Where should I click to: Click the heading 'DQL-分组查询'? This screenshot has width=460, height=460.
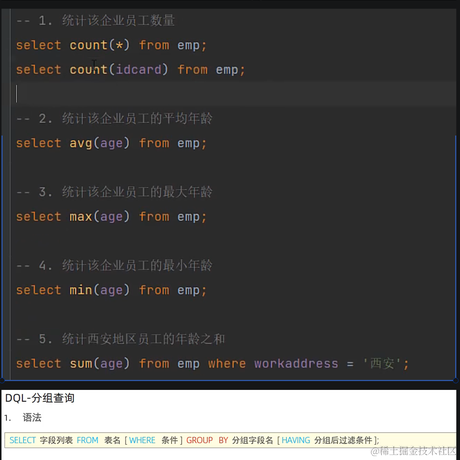point(40,398)
